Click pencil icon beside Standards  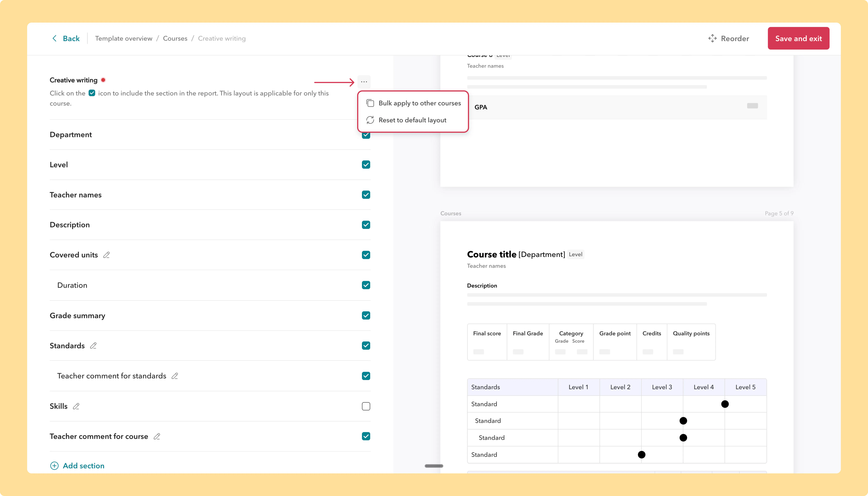93,345
